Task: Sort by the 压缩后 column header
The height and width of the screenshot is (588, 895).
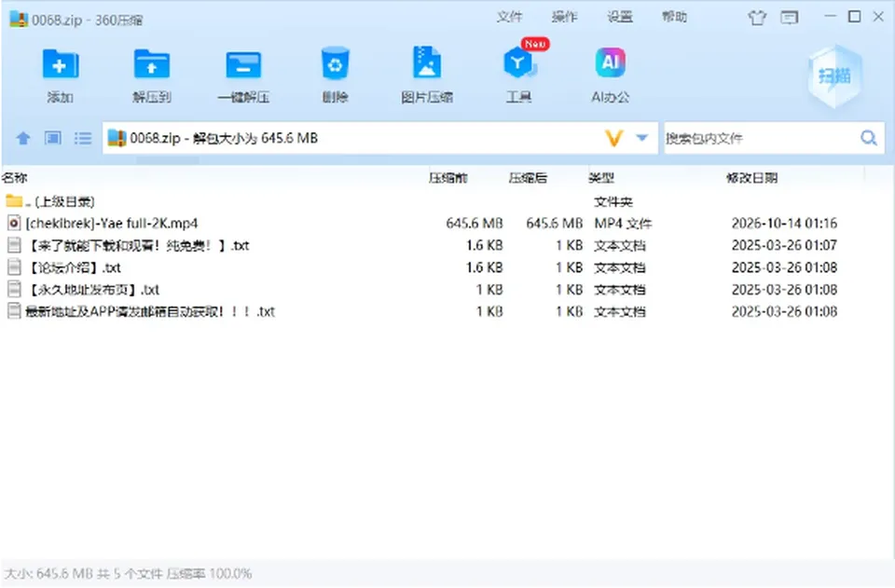Action: click(528, 178)
